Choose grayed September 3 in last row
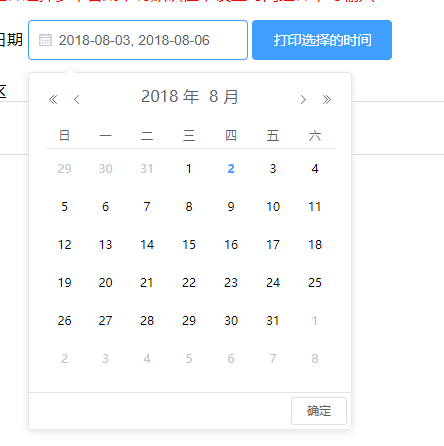This screenshot has height=446, width=444. (x=105, y=359)
